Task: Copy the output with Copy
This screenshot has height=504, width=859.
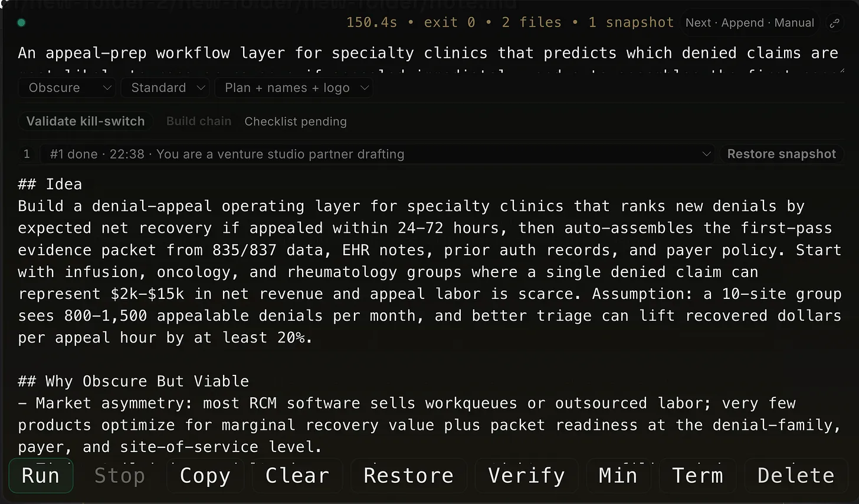Action: click(x=205, y=475)
